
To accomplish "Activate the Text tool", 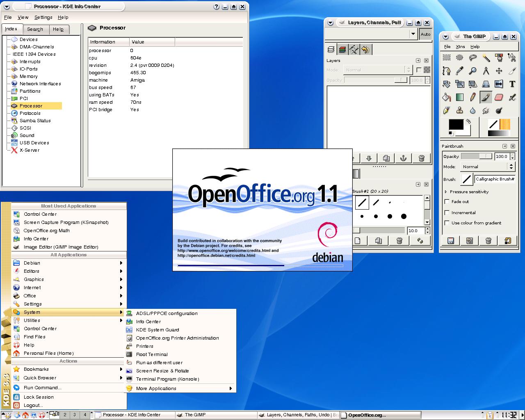I will coord(512,84).
